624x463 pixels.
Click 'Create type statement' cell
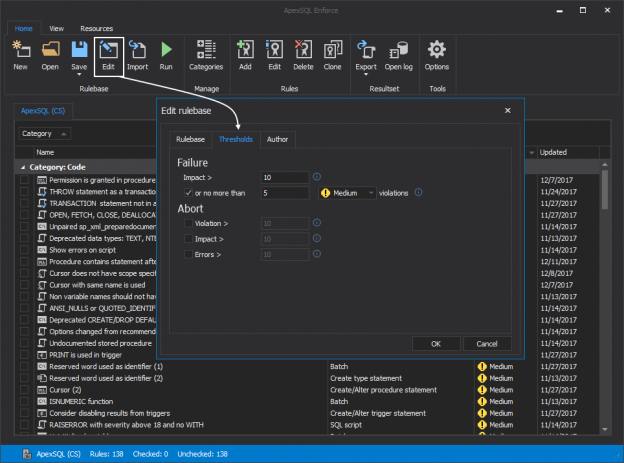[x=366, y=378]
